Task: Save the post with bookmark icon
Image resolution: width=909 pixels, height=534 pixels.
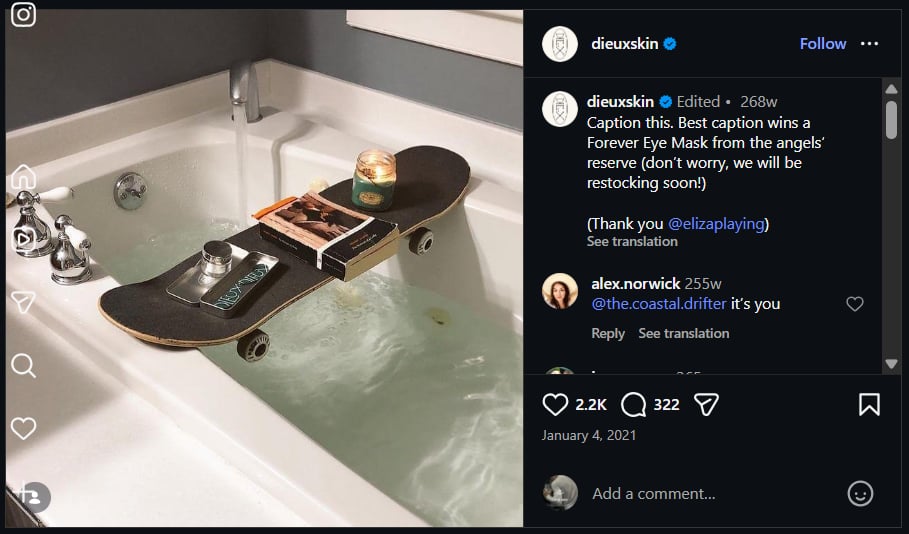Action: click(x=869, y=404)
